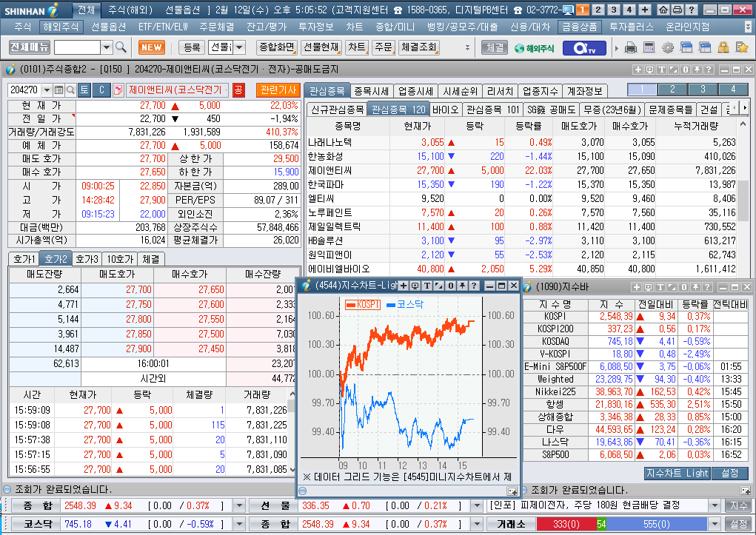
Task: Expand the 거래소 bar dropdown
Action: click(x=715, y=524)
